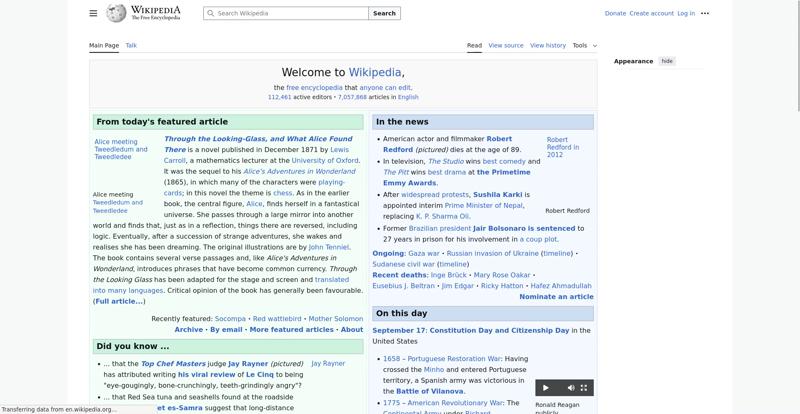Viewport: 800px width, 414px height.
Task: Expand the Tools dropdown
Action: pos(585,45)
